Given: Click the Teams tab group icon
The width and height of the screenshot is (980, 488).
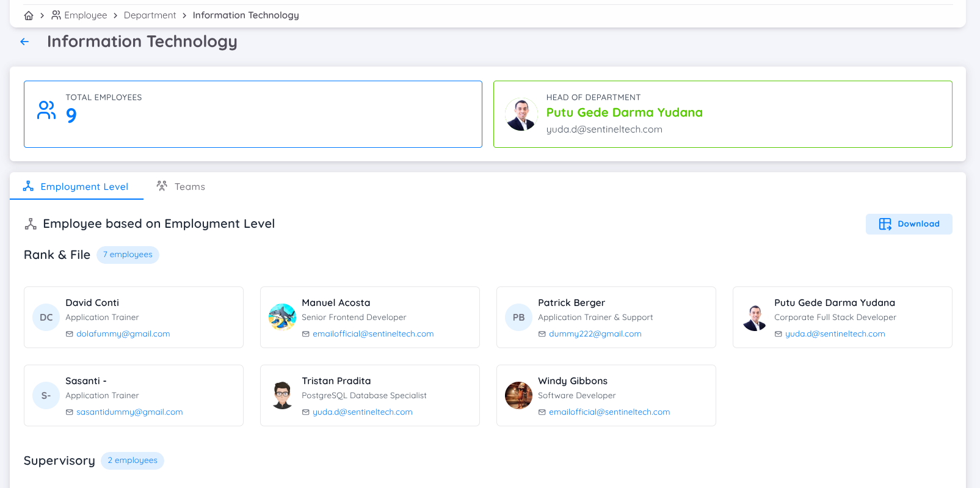Looking at the screenshot, I should pos(162,186).
